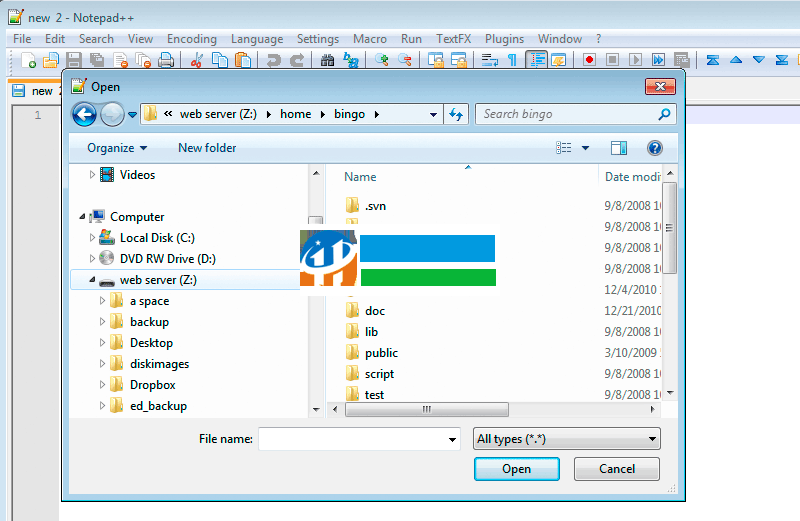Click the Save icon in Notepad++ toolbar
This screenshot has height=521, width=800.
pyautogui.click(x=74, y=60)
